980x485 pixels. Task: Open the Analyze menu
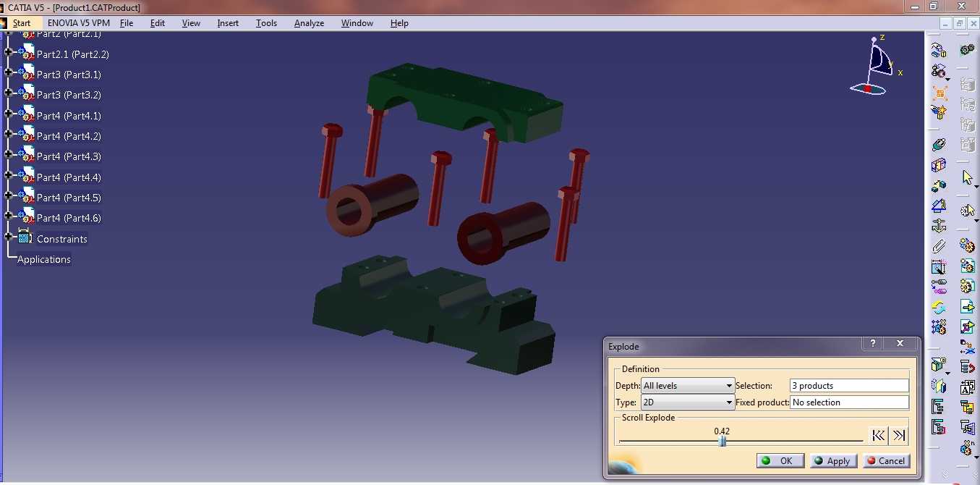(309, 23)
